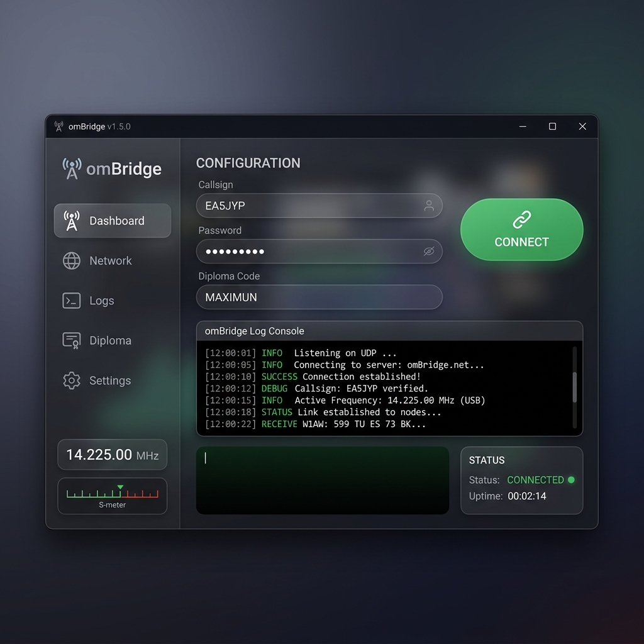This screenshot has width=644, height=644.
Task: Click the Settings gear icon
Action: tap(72, 380)
